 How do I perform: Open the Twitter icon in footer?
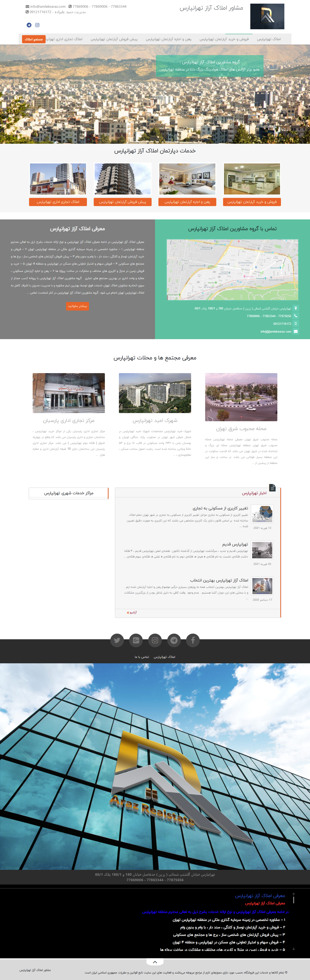[117, 640]
